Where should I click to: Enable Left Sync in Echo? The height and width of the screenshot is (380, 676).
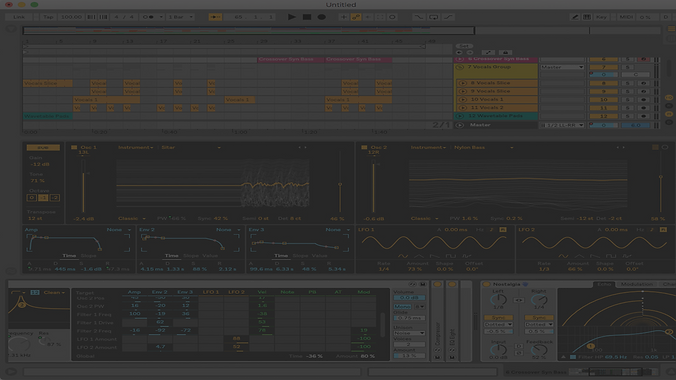point(498,317)
